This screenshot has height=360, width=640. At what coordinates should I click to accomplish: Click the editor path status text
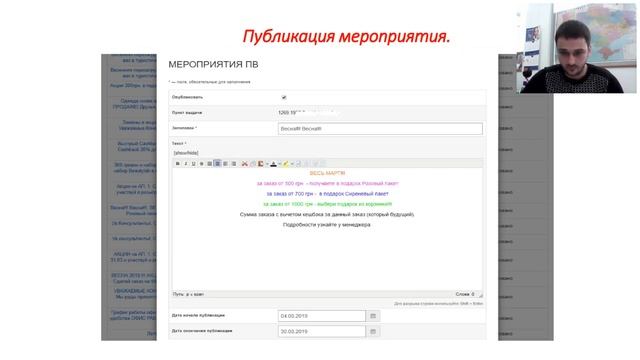[188, 294]
